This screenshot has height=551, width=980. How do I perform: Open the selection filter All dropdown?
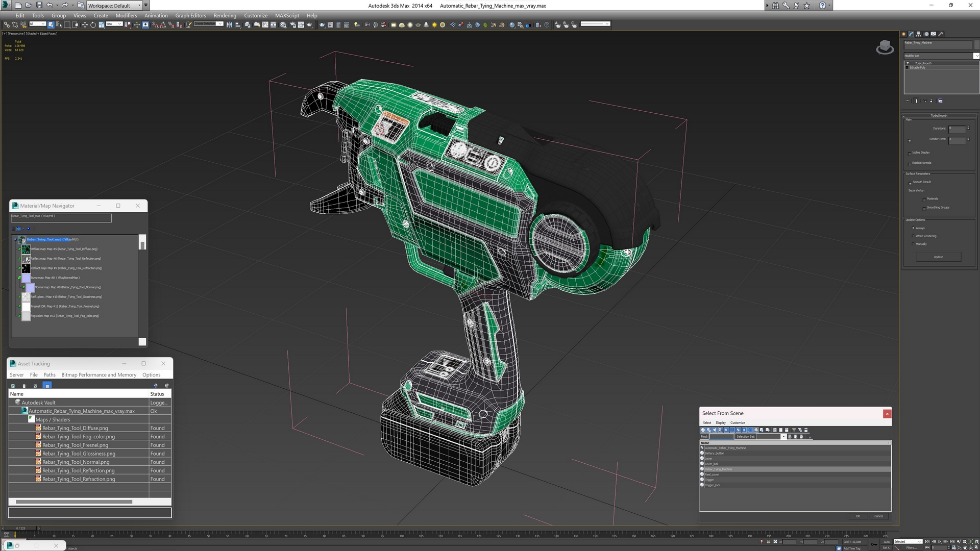[x=37, y=23]
